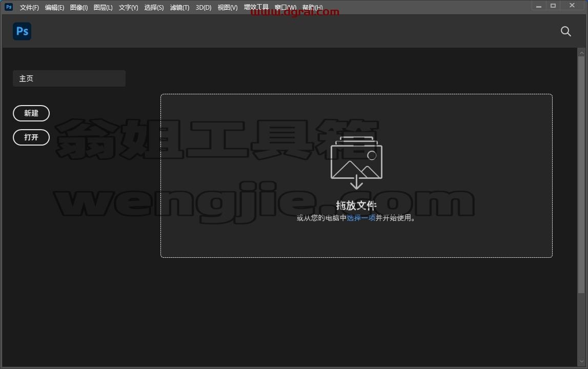Image resolution: width=588 pixels, height=369 pixels.
Task: Open the 选择(S) menu
Action: (154, 8)
